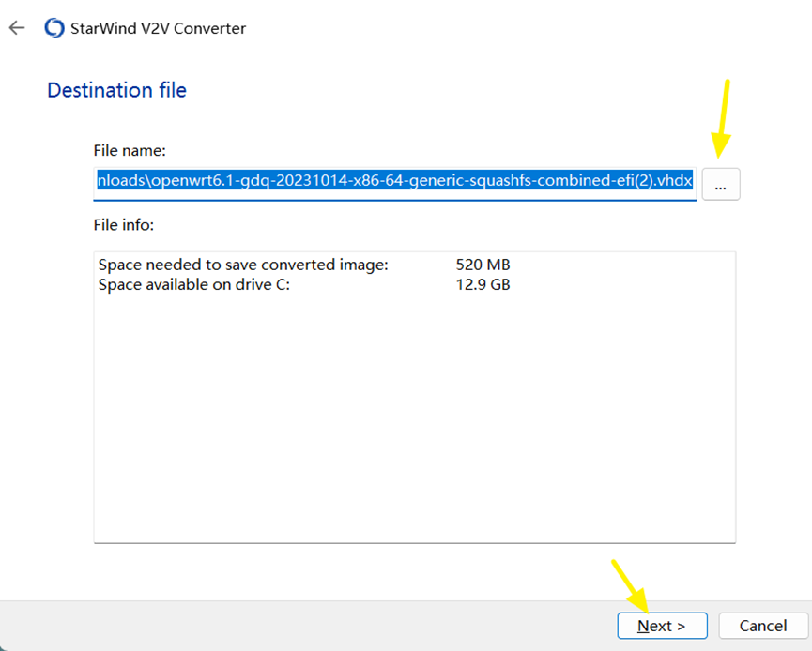Proceed with the Next > button
The image size is (812, 651).
point(662,626)
